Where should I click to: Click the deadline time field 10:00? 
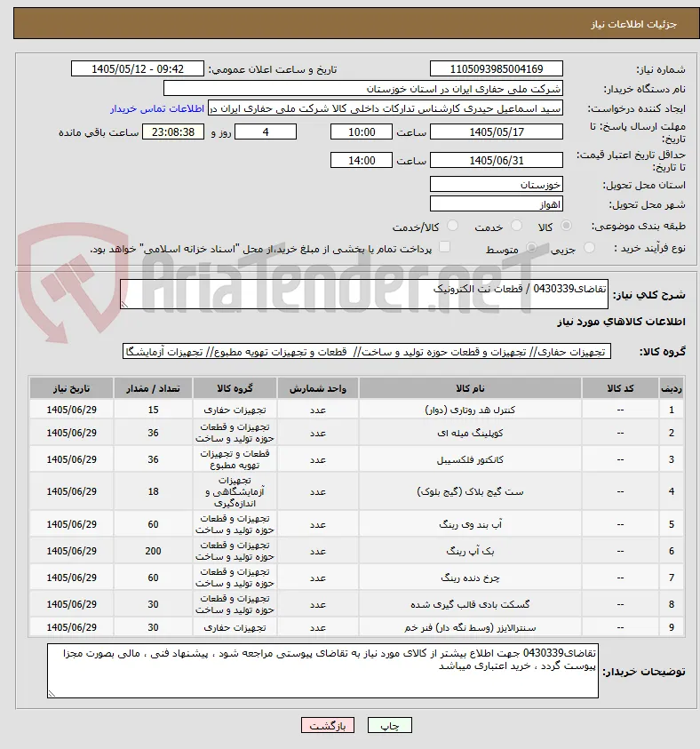coord(361,131)
